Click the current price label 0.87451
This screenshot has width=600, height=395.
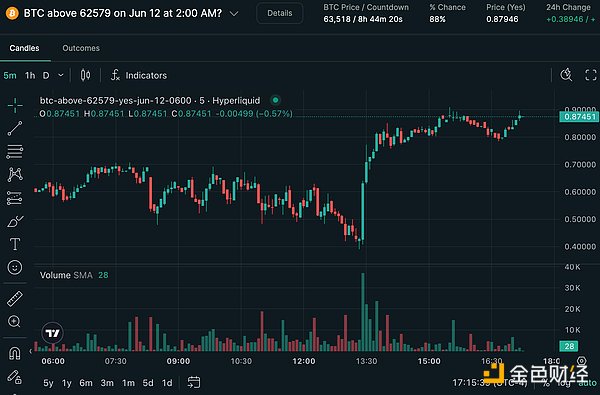click(x=579, y=117)
